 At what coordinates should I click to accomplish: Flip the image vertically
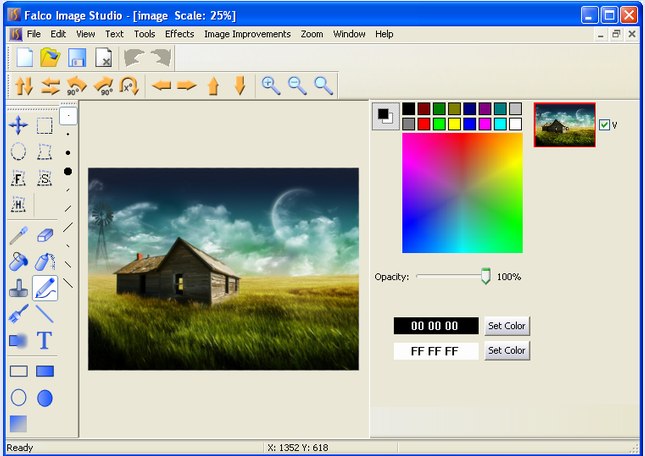click(24, 86)
